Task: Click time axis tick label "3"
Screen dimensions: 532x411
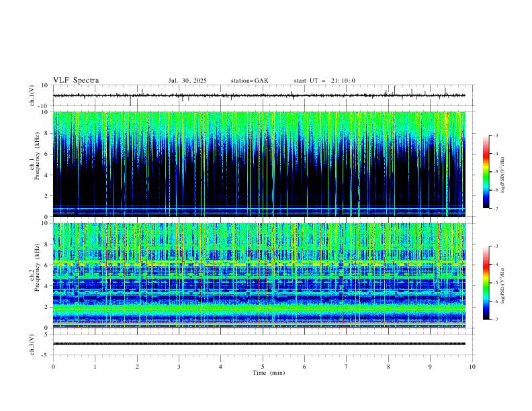Action: tap(179, 367)
